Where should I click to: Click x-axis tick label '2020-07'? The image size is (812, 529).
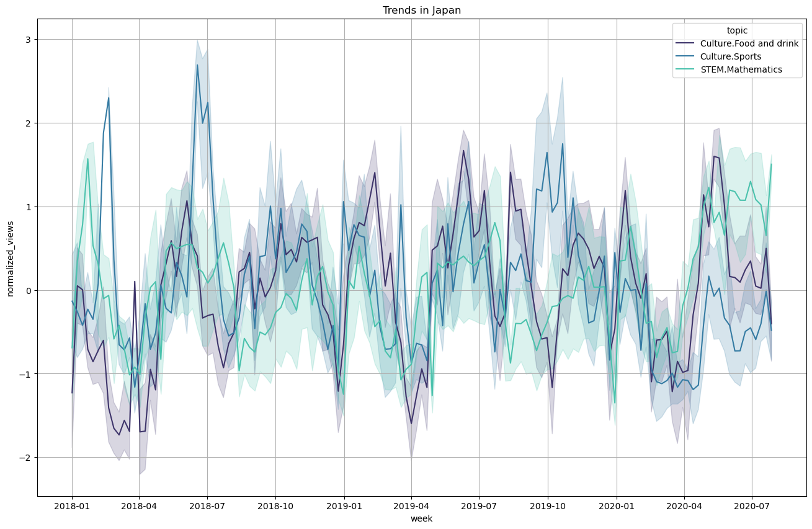[x=752, y=506]
